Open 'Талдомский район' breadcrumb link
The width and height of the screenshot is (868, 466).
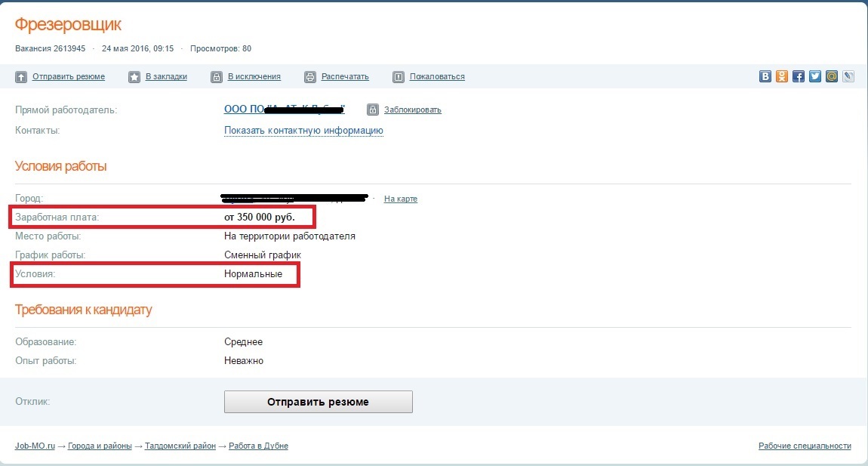180,446
